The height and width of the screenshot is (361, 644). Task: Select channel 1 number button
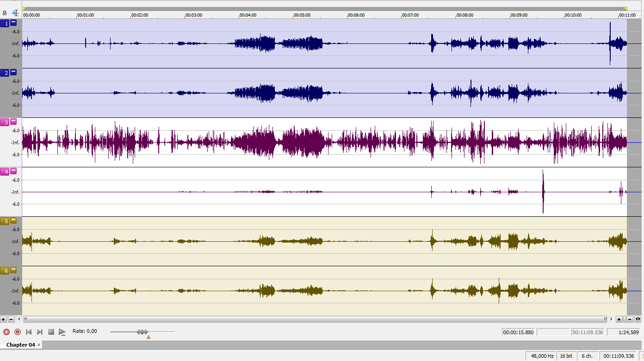pos(5,24)
